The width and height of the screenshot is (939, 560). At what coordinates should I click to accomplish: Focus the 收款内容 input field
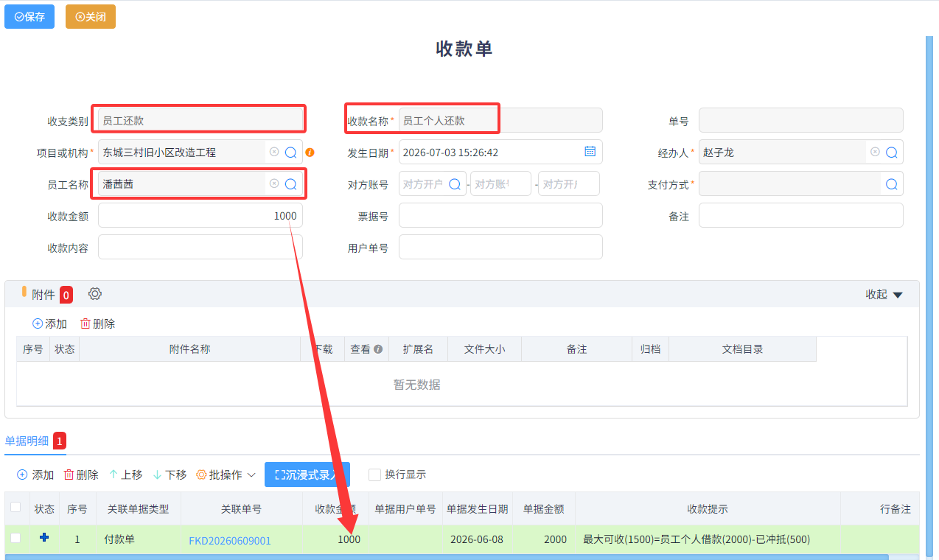200,248
